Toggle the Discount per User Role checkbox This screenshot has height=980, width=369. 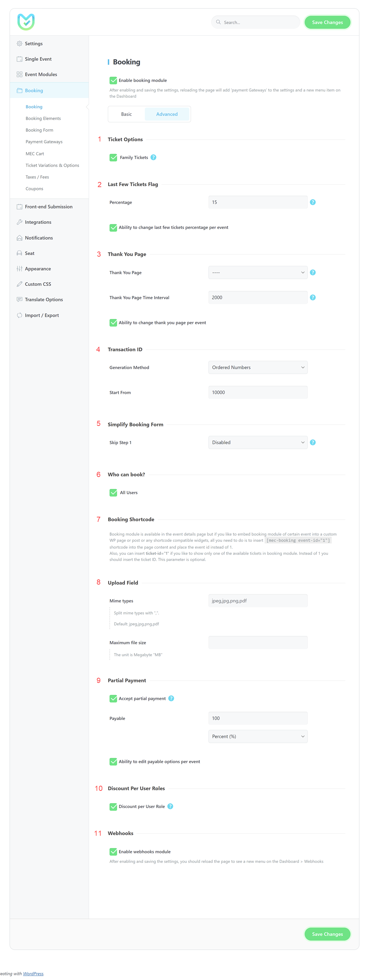tap(113, 807)
